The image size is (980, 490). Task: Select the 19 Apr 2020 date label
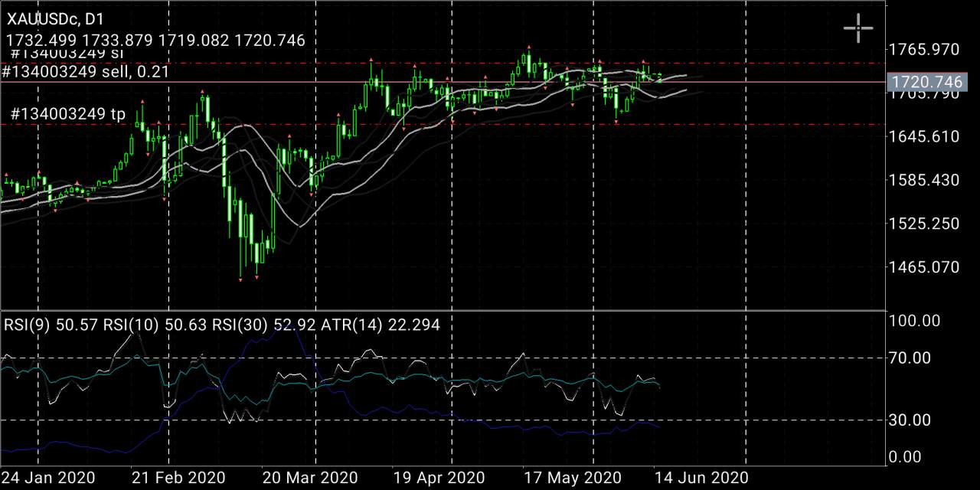tap(438, 478)
